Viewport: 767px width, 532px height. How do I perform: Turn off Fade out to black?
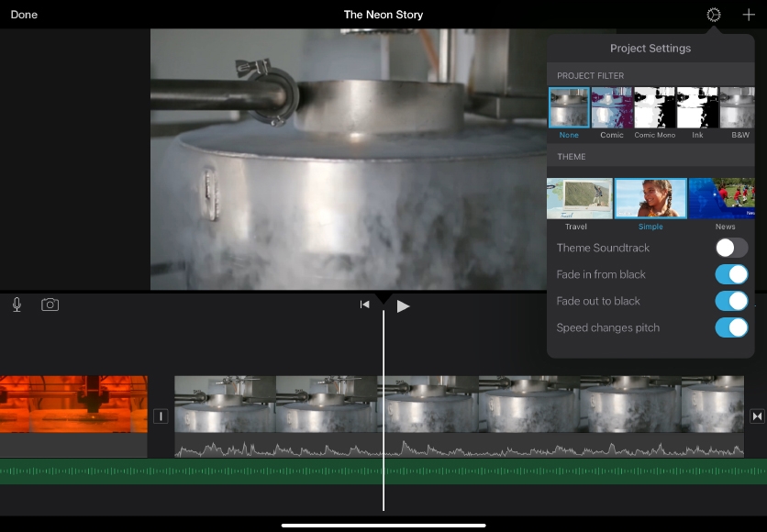(731, 301)
